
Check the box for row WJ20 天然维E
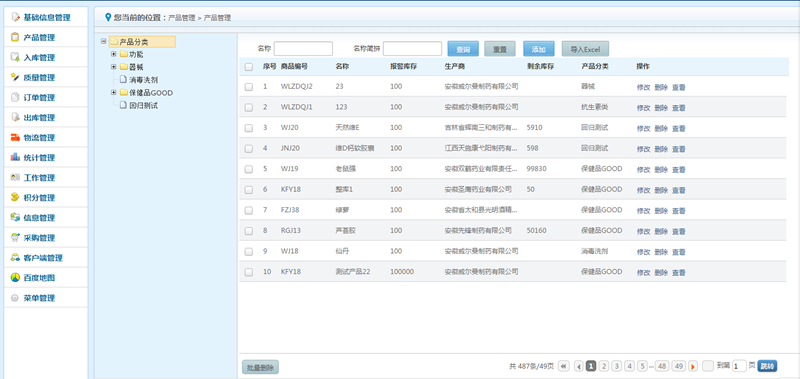click(248, 128)
